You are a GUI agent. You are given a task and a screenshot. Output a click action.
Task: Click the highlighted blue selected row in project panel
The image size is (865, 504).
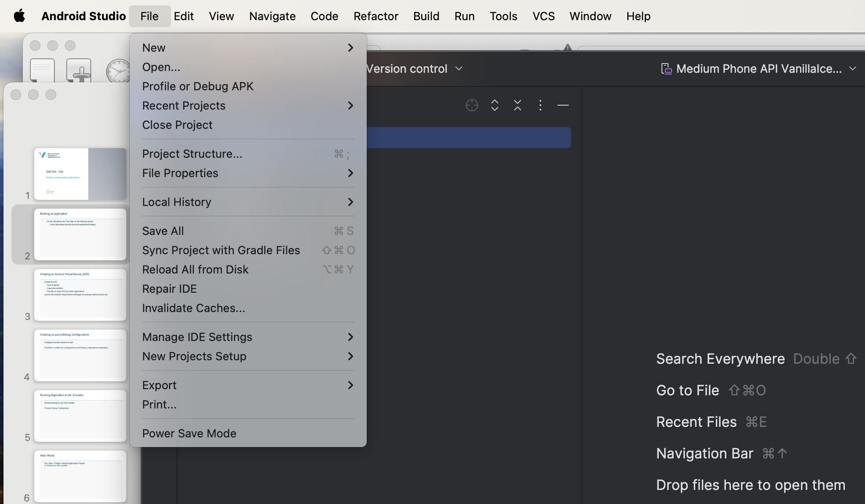[x=468, y=138]
